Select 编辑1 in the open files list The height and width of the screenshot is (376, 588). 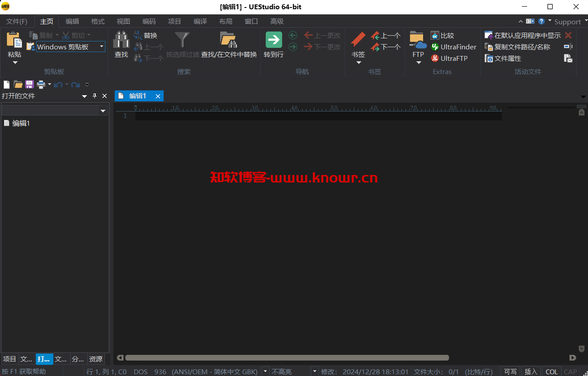click(x=21, y=123)
